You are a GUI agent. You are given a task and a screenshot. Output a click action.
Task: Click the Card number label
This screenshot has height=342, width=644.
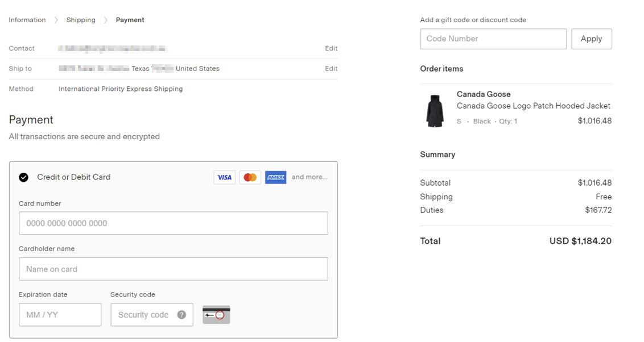[x=40, y=203]
